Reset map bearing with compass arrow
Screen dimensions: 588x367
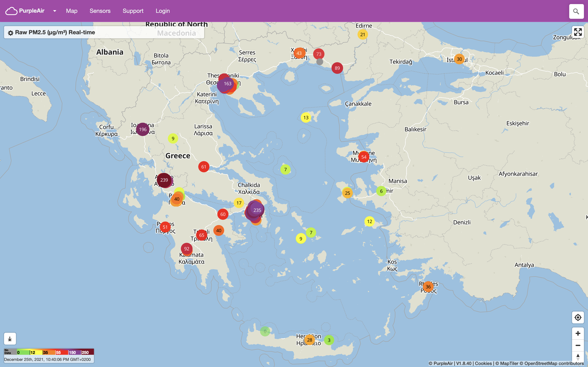[x=578, y=357]
